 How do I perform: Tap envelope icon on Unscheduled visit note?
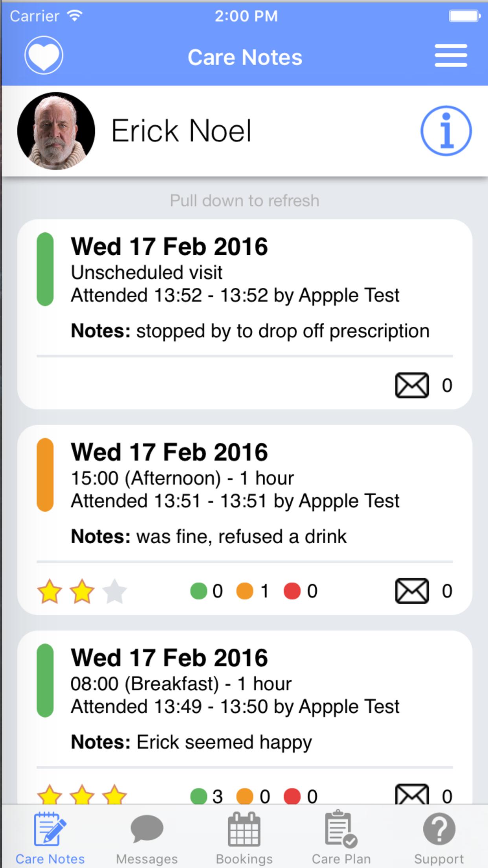(x=412, y=385)
